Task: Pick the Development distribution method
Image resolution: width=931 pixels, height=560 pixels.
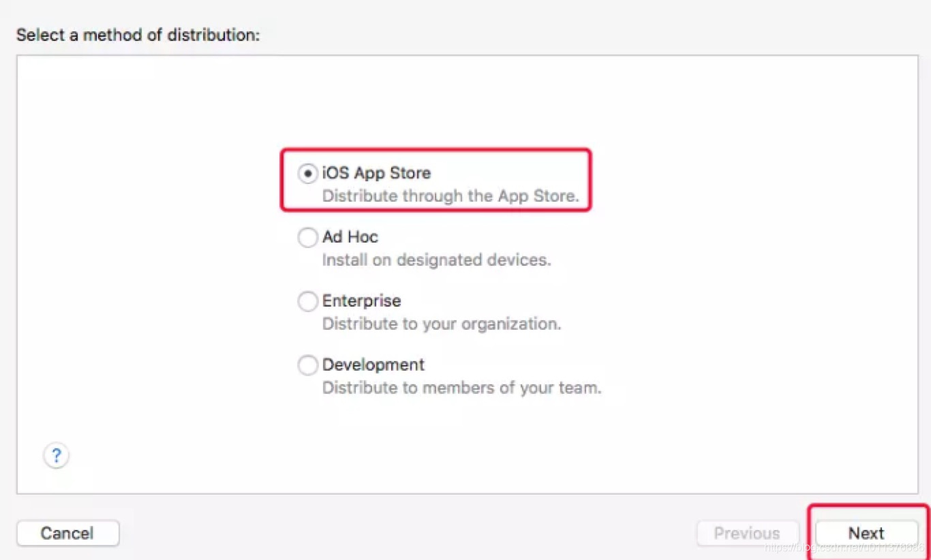Action: point(308,366)
